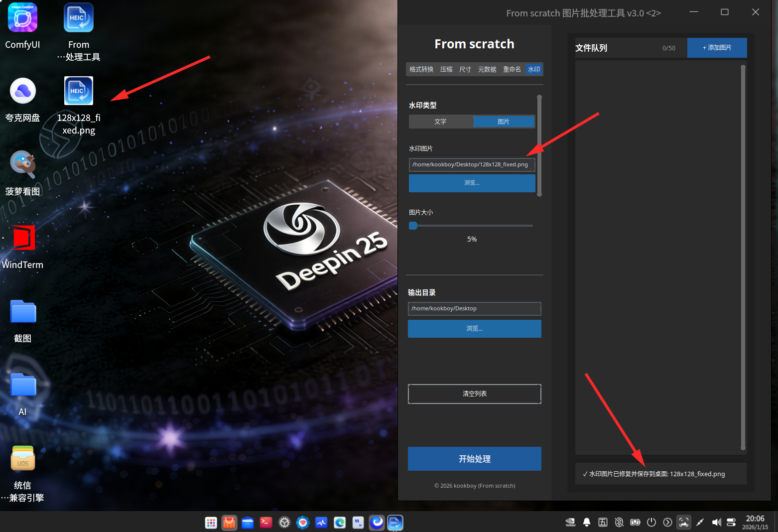Click the 输出目录 path input field
This screenshot has width=778, height=532.
[475, 308]
